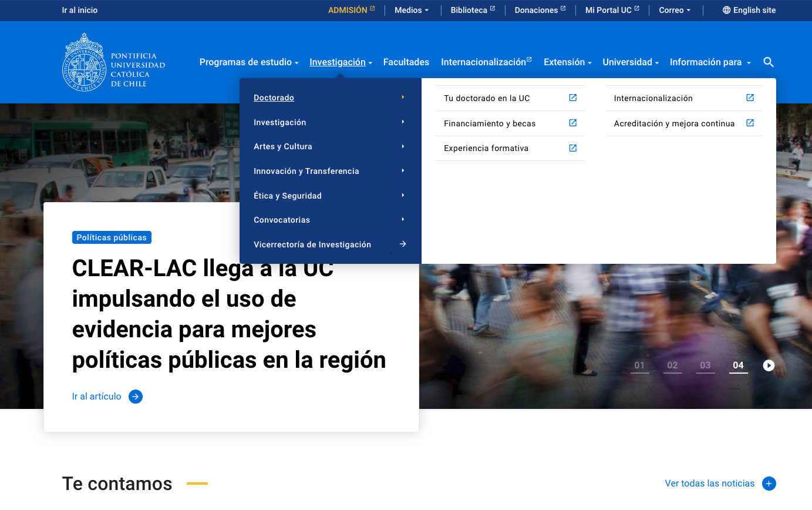Open Acreditación y mejora continua link

tap(684, 123)
